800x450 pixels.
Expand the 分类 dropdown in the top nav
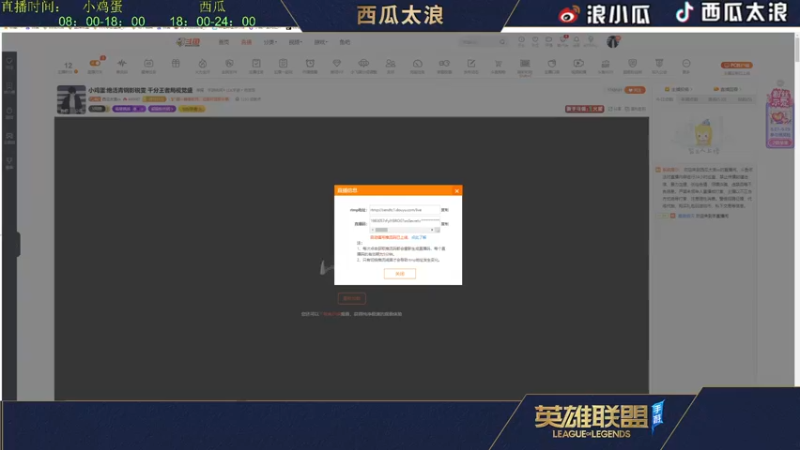[270, 42]
